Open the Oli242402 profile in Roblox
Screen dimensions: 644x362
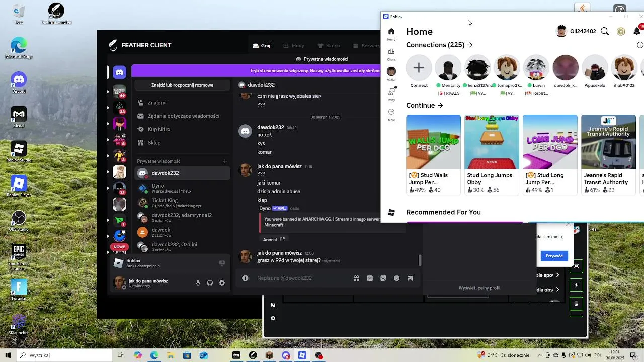(x=576, y=31)
